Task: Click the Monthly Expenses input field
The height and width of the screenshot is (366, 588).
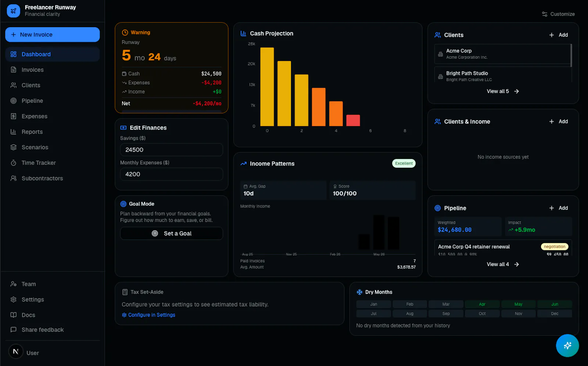Action: (x=172, y=174)
